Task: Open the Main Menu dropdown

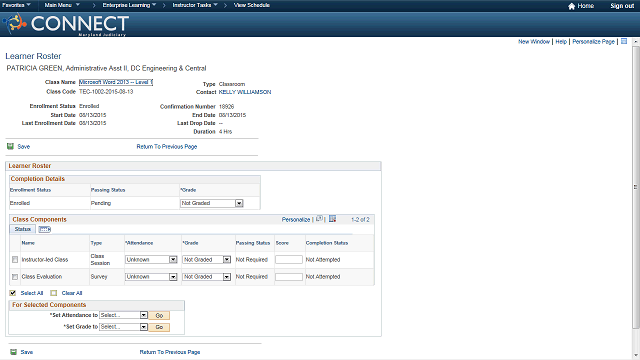Action: (62, 5)
